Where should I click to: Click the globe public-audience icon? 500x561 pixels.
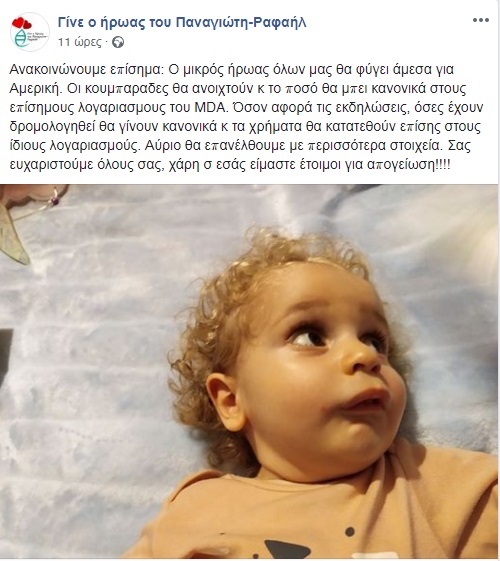tap(118, 43)
